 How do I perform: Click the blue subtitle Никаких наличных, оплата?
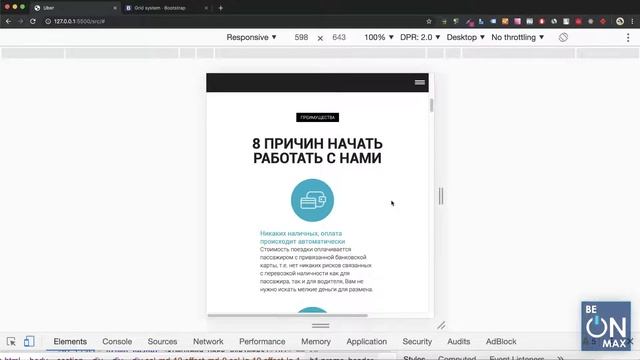[302, 237]
